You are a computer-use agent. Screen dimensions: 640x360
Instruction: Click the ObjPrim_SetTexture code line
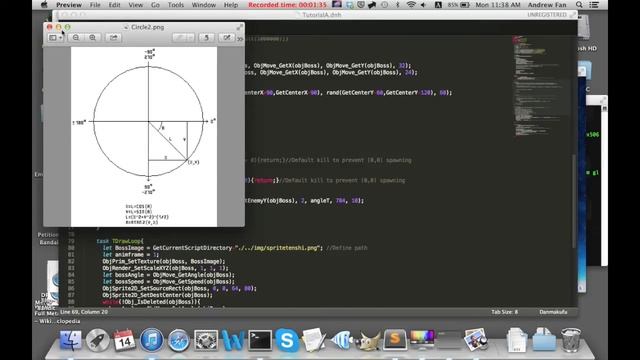click(x=163, y=261)
